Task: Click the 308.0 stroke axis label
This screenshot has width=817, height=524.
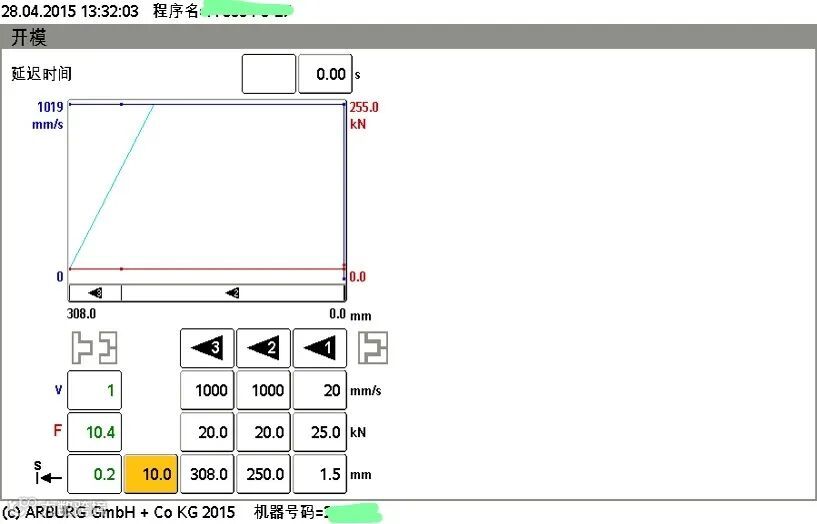Action: click(81, 314)
